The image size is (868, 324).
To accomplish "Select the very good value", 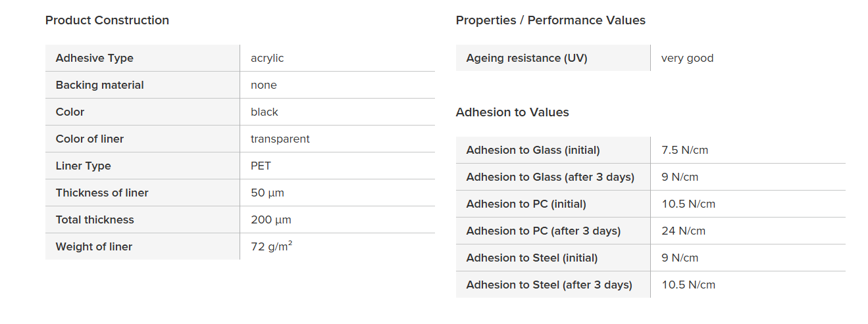I will pyautogui.click(x=687, y=58).
